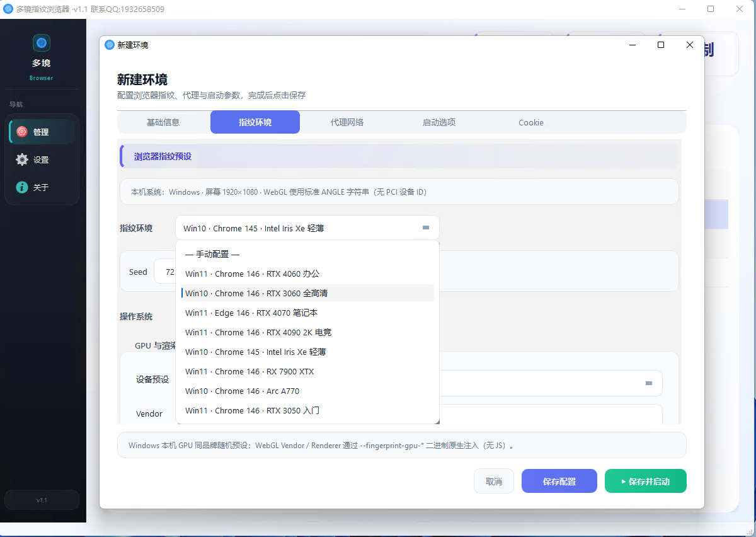Screen dimensions: 756x537
Task: Switch to the Cookie tab
Action: pos(531,122)
